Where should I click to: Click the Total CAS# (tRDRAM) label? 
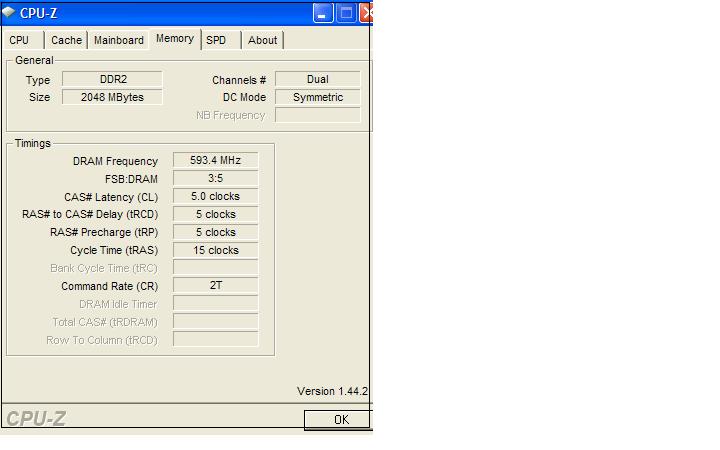coord(105,322)
